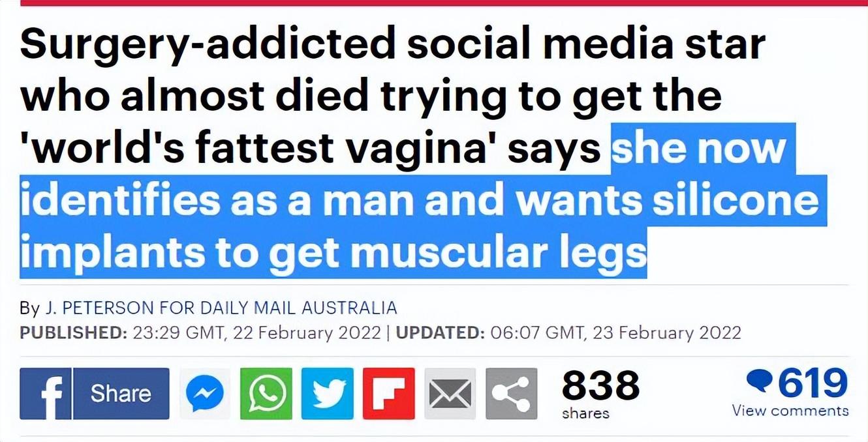Share article on Flipboard

pos(389,393)
